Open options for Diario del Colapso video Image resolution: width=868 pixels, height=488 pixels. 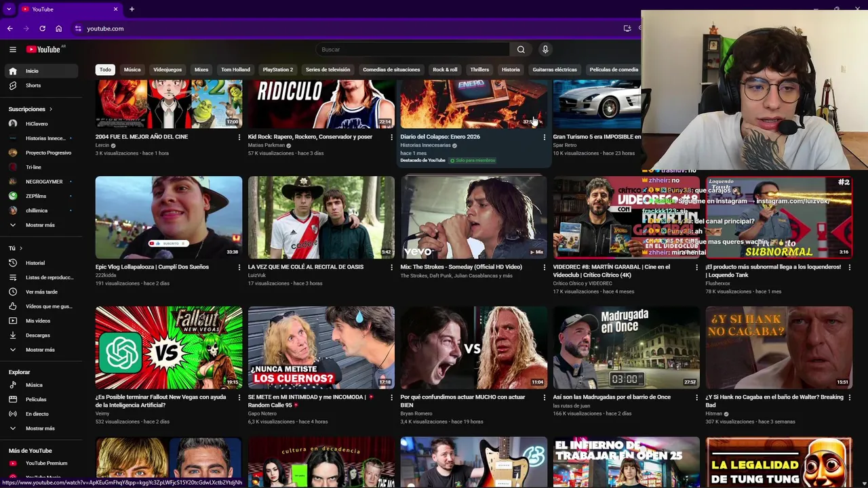(544, 137)
